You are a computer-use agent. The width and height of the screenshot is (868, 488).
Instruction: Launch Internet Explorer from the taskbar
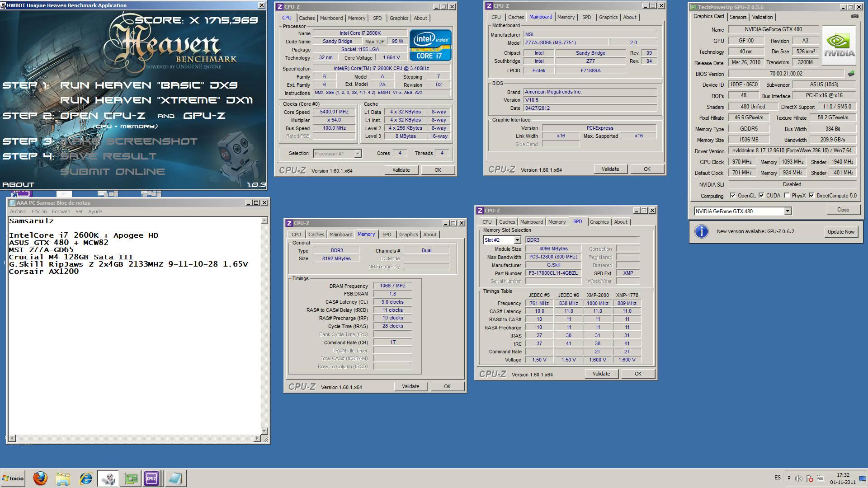(85, 478)
